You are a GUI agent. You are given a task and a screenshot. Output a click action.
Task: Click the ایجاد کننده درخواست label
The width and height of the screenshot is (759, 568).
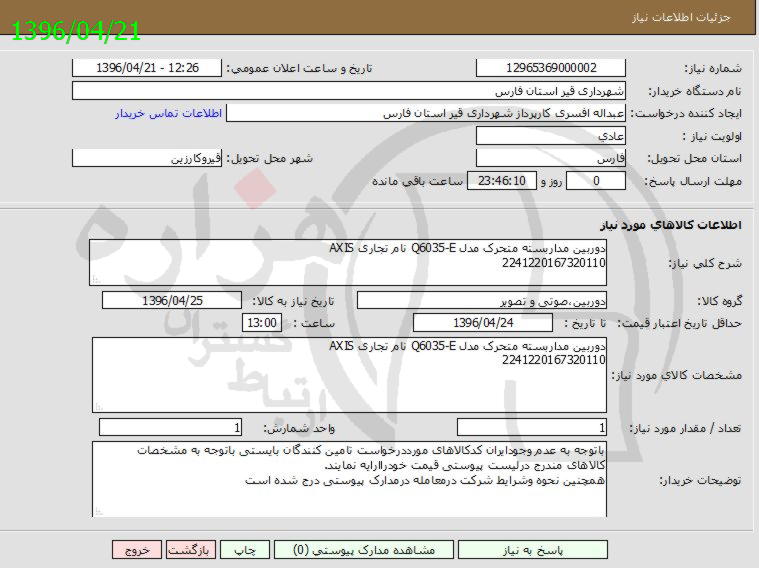click(684, 113)
